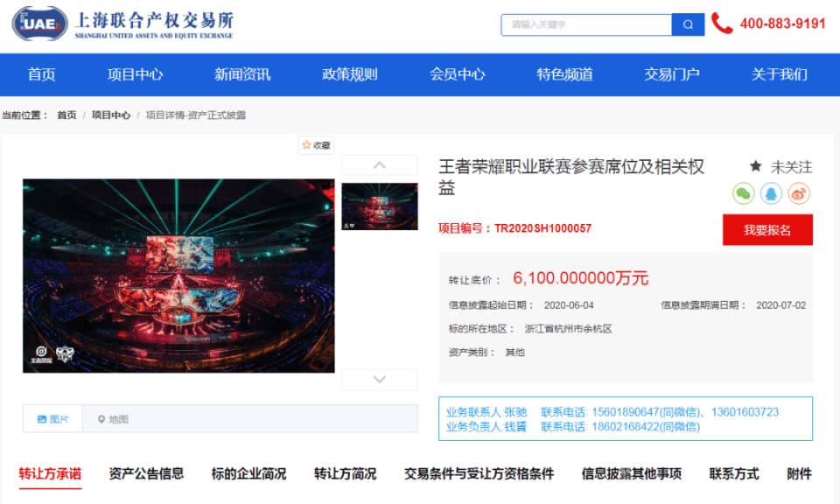Switch to the 联系方式 tab

(x=734, y=474)
